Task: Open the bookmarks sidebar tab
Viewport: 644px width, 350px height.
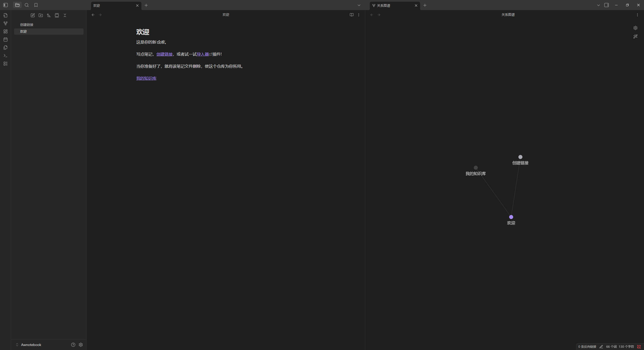Action: (x=36, y=5)
